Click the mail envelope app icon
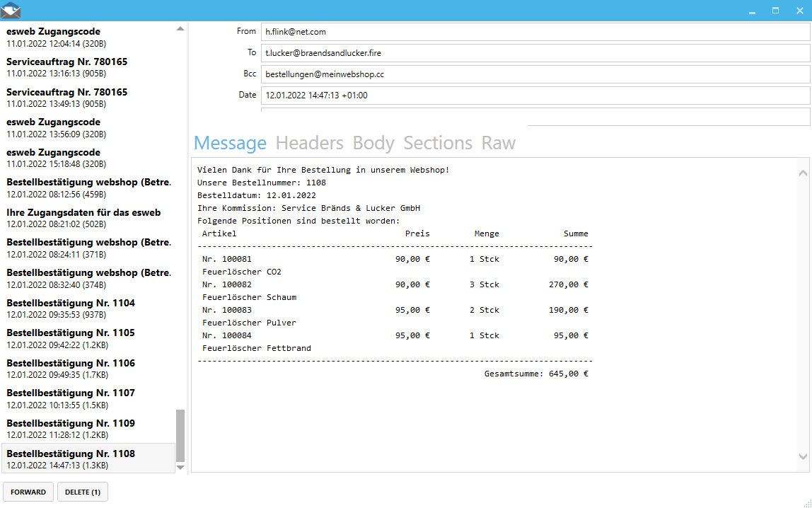Image resolution: width=812 pixels, height=508 pixels. 11,11
